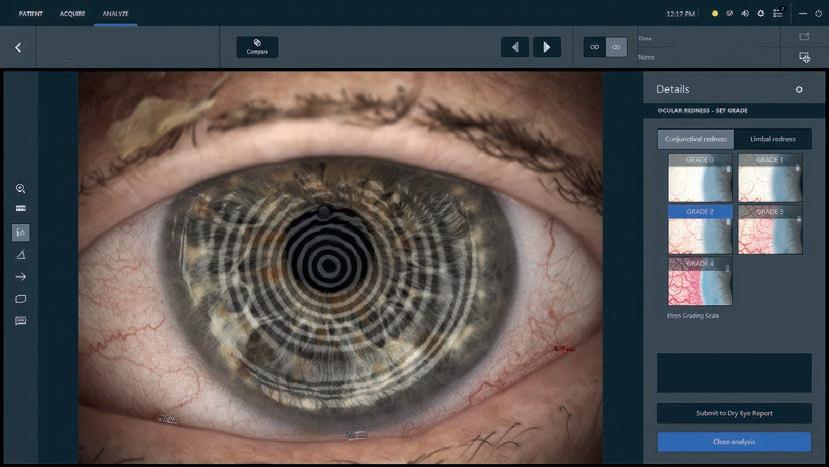Image resolution: width=829 pixels, height=467 pixels.
Task: Select the zoom magnifier tool
Action: pyautogui.click(x=21, y=189)
